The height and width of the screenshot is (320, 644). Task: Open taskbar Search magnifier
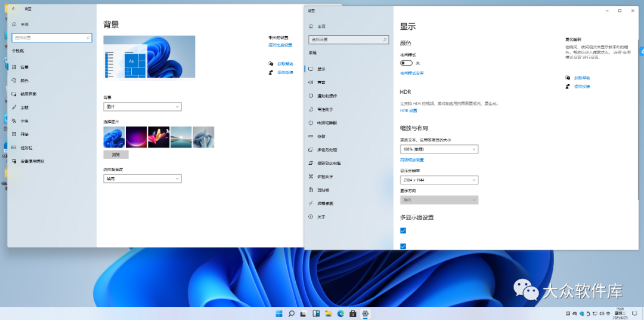tap(291, 314)
